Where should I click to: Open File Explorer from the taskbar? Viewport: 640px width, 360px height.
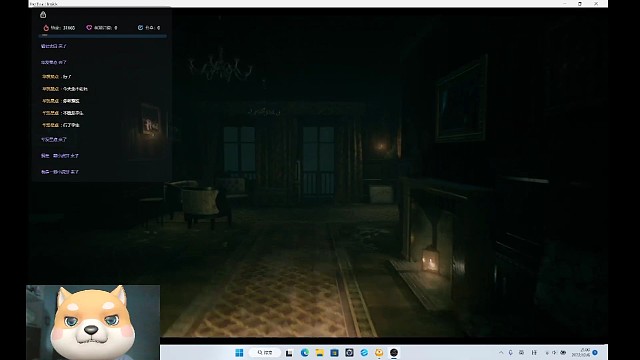point(319,353)
